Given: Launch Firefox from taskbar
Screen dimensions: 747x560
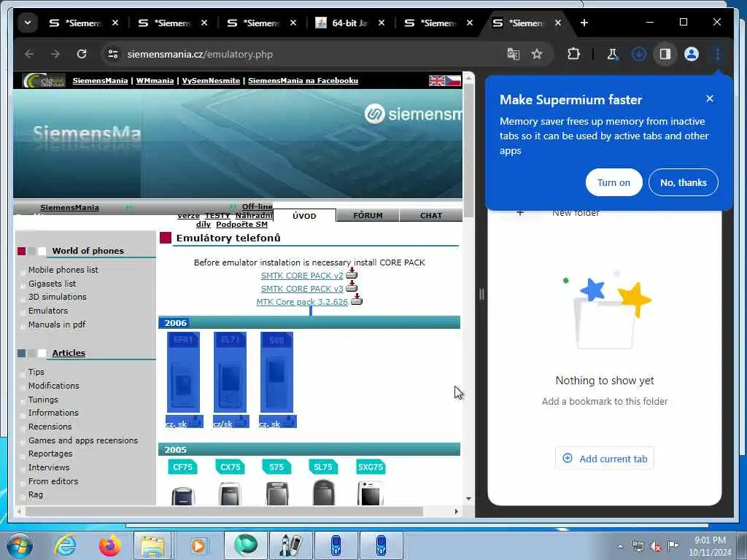Looking at the screenshot, I should [109, 545].
